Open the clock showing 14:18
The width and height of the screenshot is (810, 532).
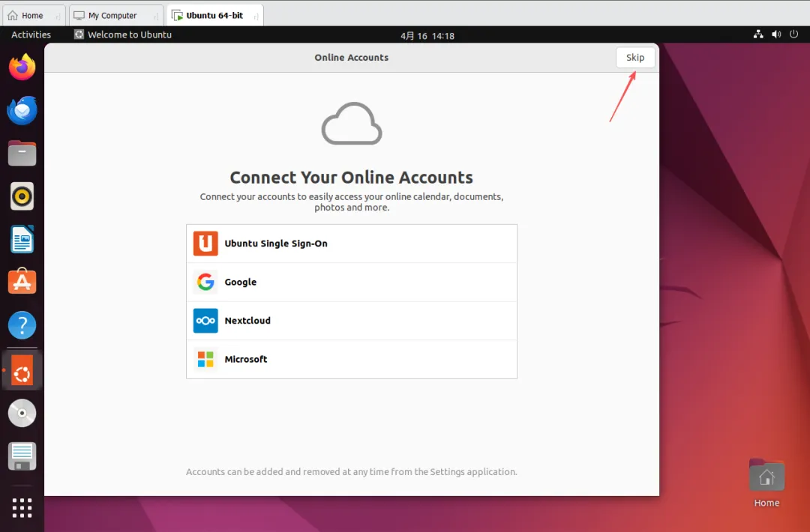(x=427, y=36)
